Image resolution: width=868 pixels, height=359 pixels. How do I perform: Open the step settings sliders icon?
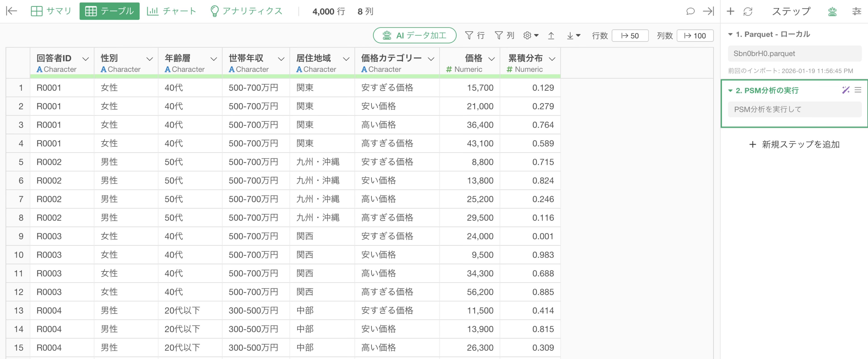[856, 11]
